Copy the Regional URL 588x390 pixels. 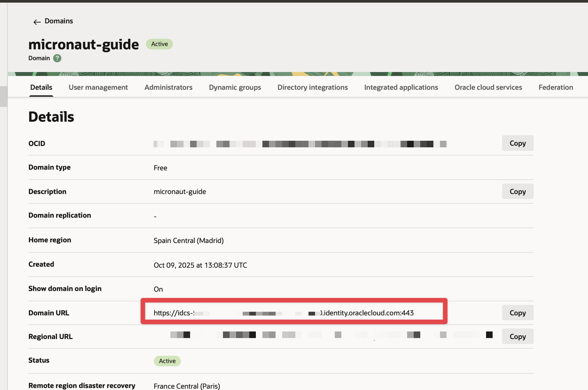tap(517, 336)
